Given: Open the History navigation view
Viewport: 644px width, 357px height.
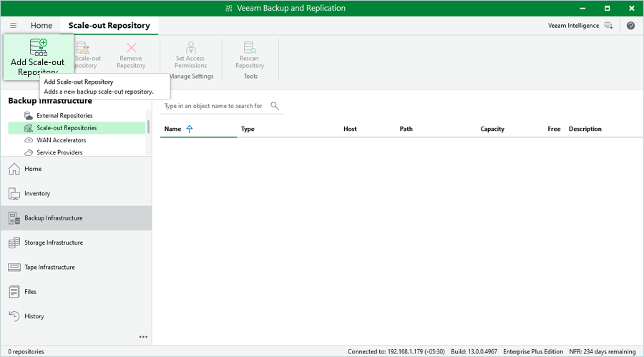Looking at the screenshot, I should (34, 316).
